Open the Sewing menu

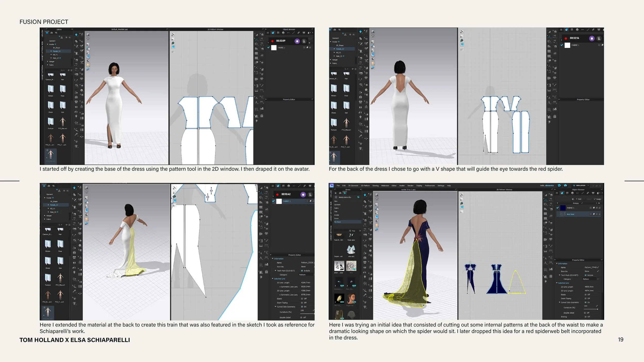point(375,186)
